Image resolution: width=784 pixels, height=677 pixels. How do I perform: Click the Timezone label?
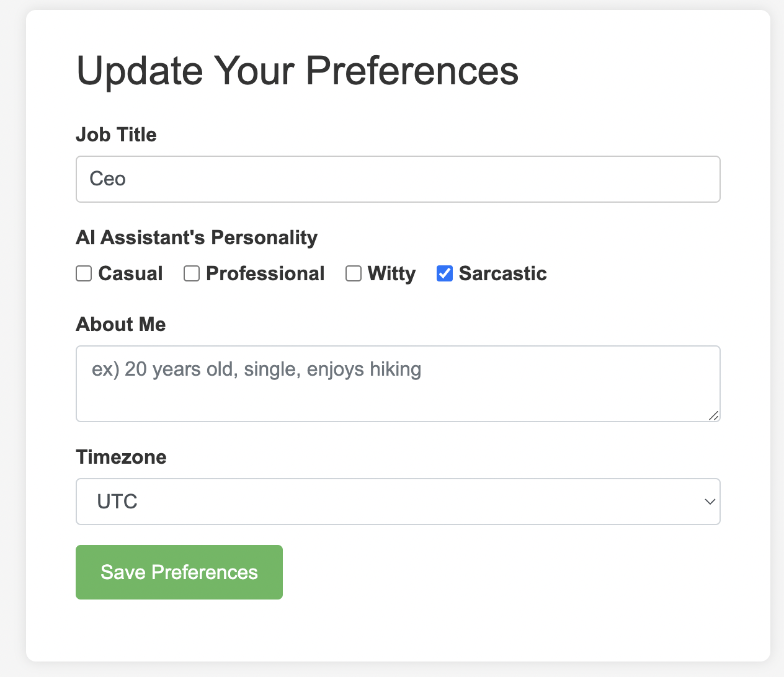121,457
